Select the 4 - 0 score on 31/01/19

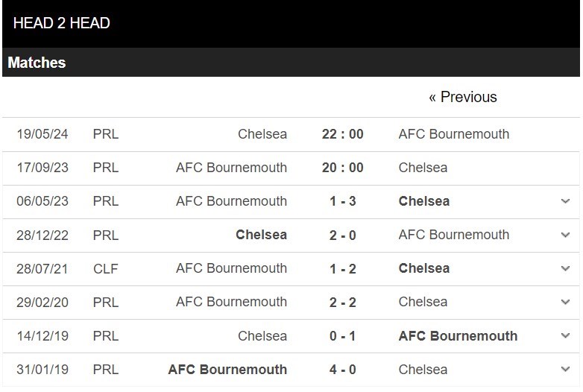(342, 370)
